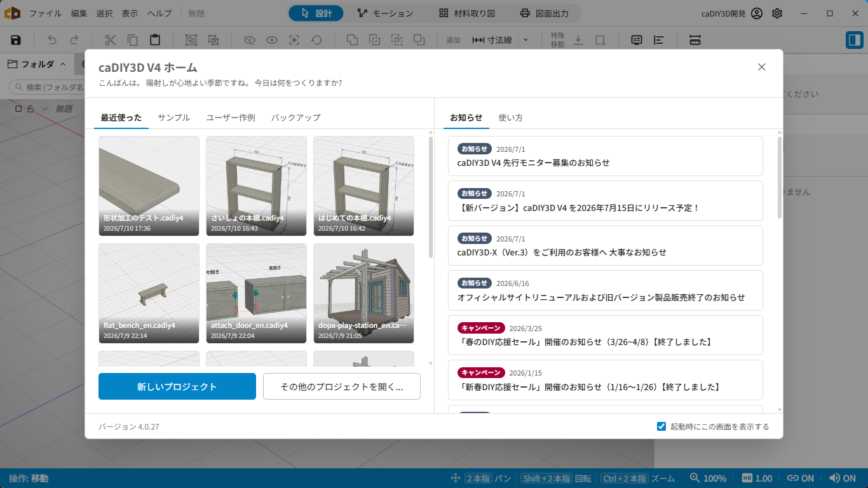Viewport: 868px width, 488px height.
Task: Toggle the sound ON icon in status bar
Action: (x=842, y=478)
